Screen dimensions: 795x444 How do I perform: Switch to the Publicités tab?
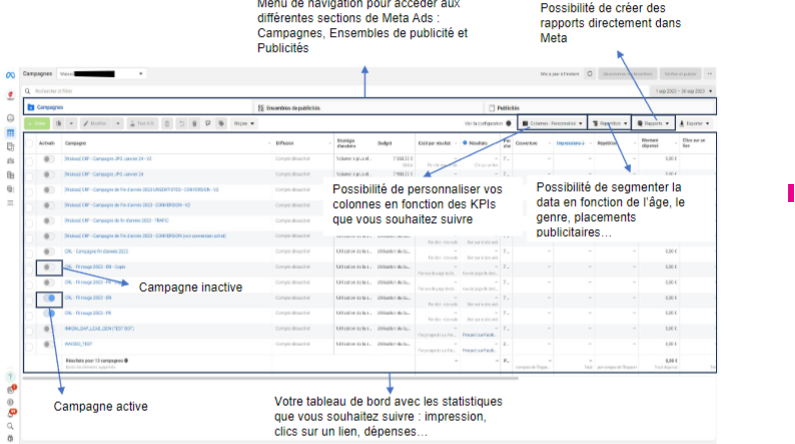point(507,106)
